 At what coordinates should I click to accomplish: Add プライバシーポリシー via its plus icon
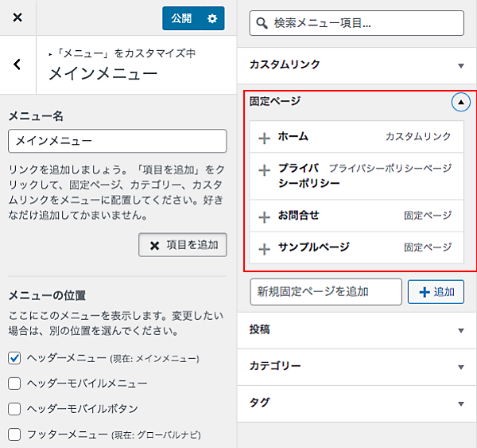click(265, 170)
